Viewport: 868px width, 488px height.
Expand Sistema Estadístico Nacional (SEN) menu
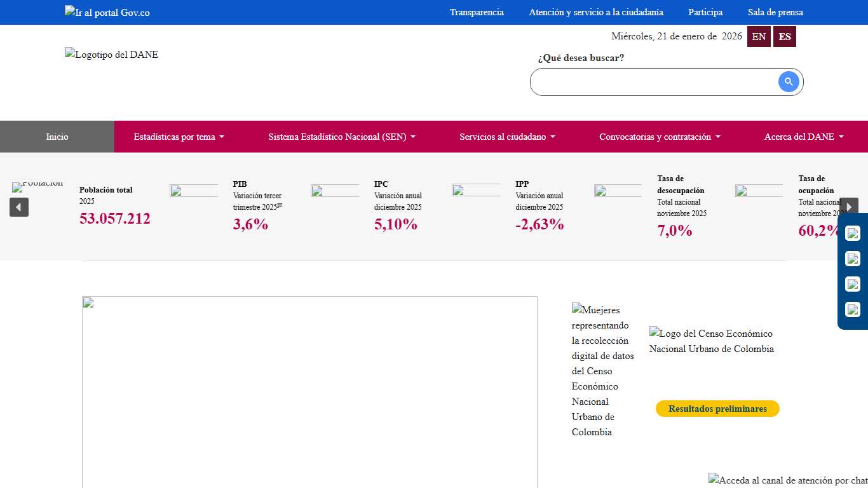[x=341, y=137]
